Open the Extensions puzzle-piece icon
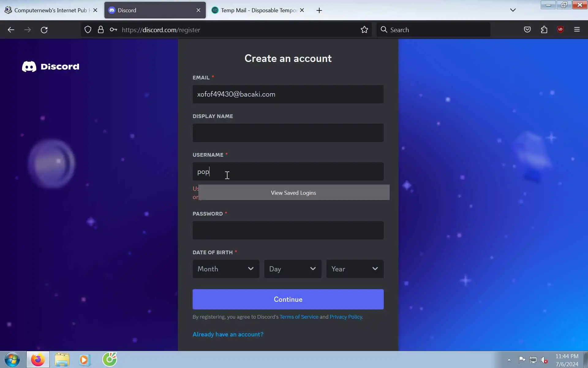Viewport: 588px width, 368px height. coord(544,30)
